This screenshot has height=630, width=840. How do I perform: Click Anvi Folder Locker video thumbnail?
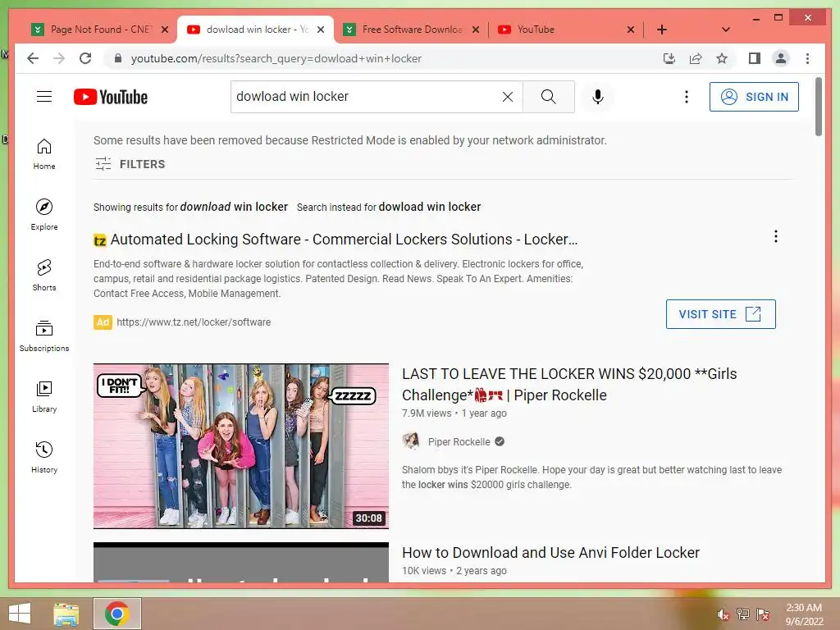241,562
